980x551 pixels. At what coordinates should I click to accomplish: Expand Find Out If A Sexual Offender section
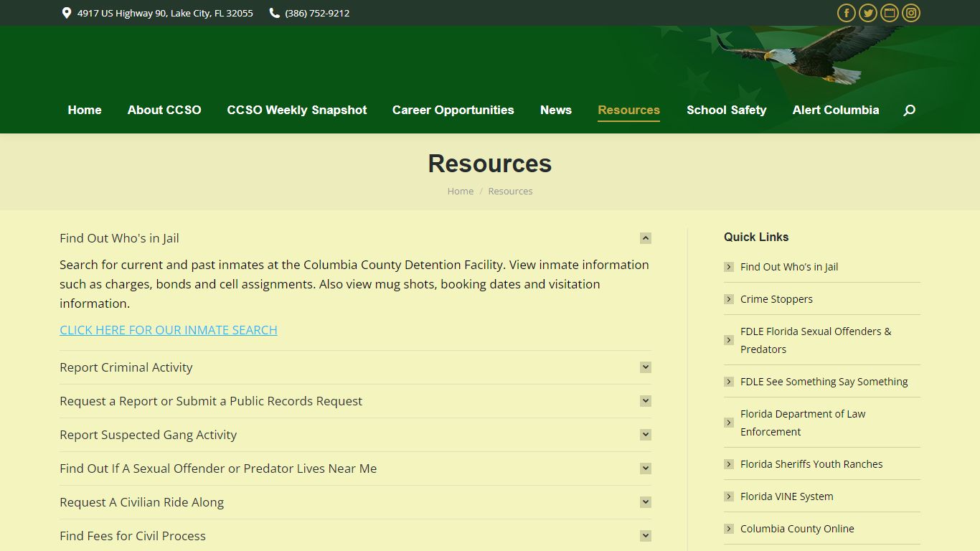646,468
